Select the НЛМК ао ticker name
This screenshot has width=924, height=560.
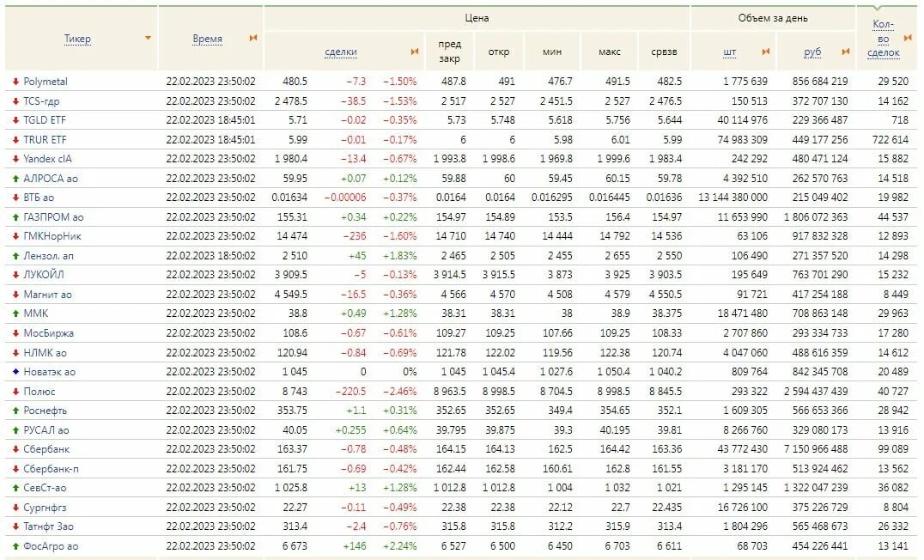point(46,352)
